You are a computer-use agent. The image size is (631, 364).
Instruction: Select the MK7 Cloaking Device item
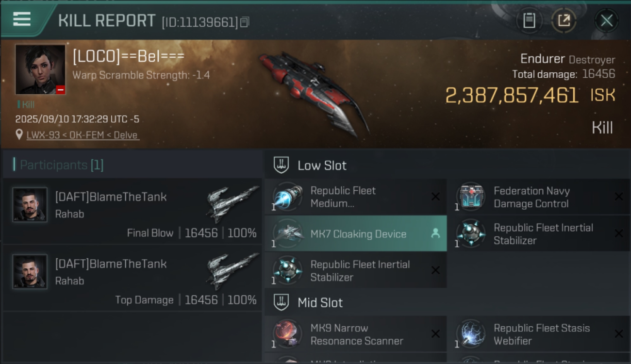356,233
